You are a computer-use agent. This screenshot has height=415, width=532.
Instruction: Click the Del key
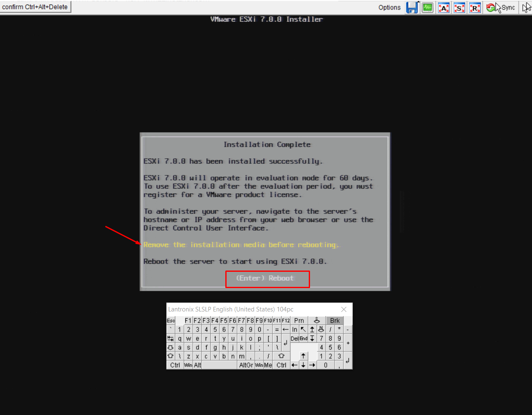(295, 338)
